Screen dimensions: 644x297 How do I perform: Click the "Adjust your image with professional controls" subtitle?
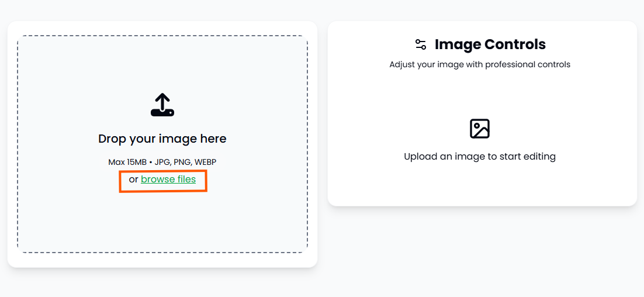pyautogui.click(x=479, y=64)
